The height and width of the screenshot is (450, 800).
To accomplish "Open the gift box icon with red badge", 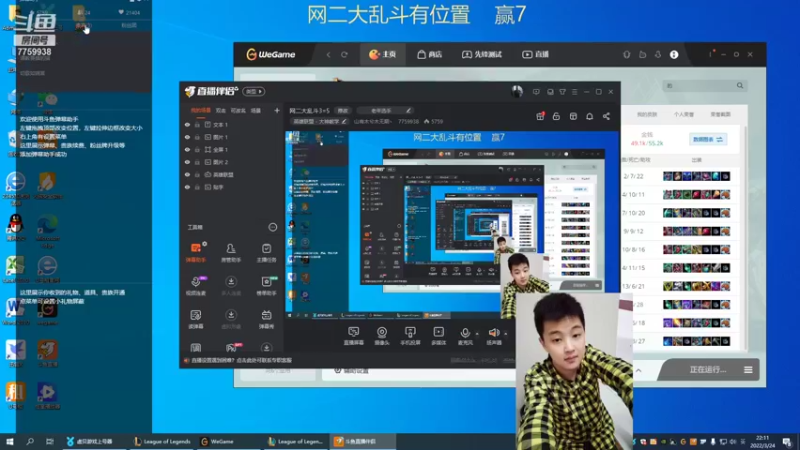I will point(540,116).
